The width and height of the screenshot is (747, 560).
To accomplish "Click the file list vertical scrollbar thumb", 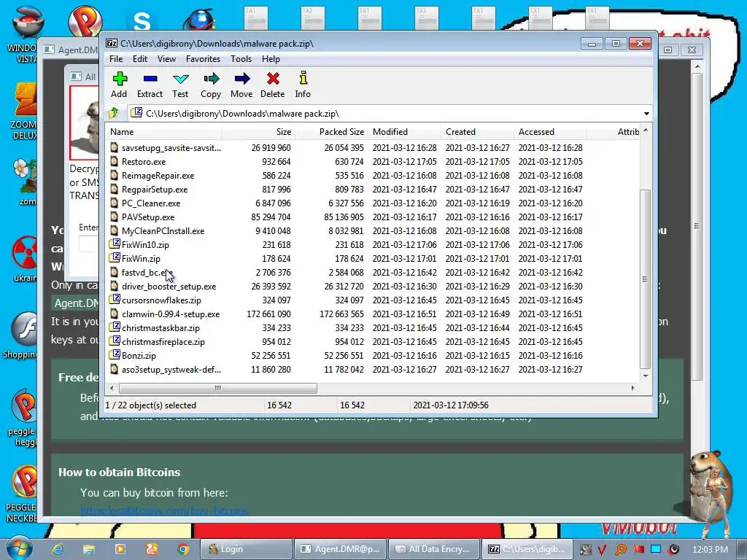I will coord(645,279).
